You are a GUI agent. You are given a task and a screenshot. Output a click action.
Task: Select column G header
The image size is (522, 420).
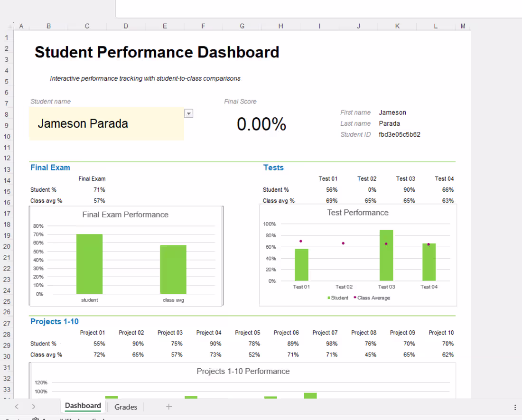(x=242, y=26)
